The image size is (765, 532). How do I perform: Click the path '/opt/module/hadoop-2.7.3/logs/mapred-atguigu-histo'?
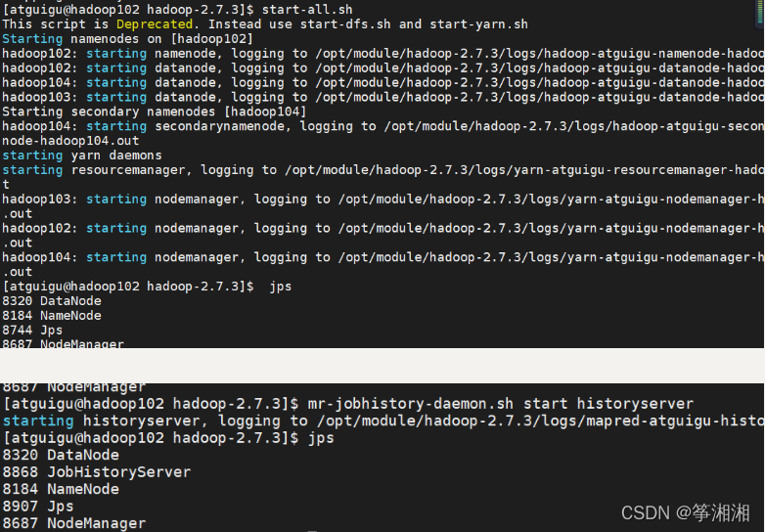(540, 421)
